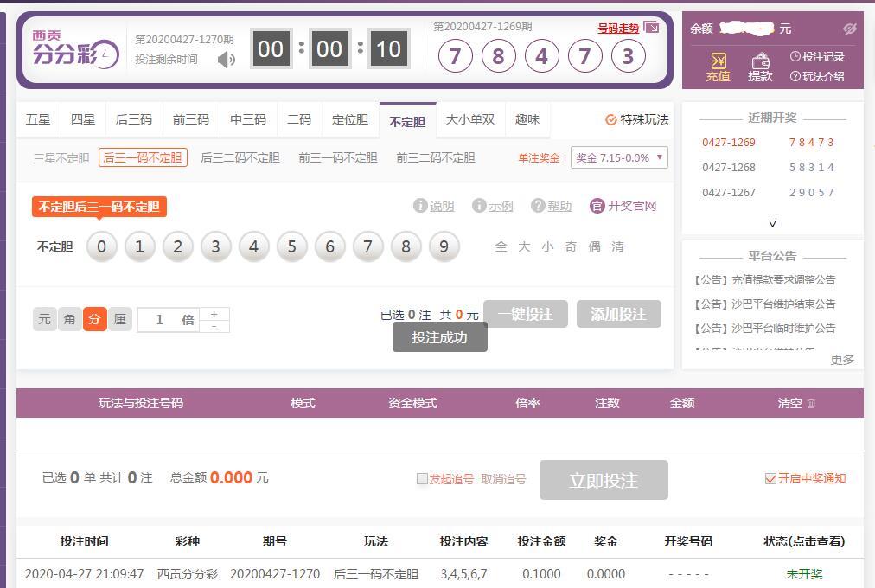The image size is (875, 588).
Task: Open 投注记录 betting records
Action: tap(818, 56)
